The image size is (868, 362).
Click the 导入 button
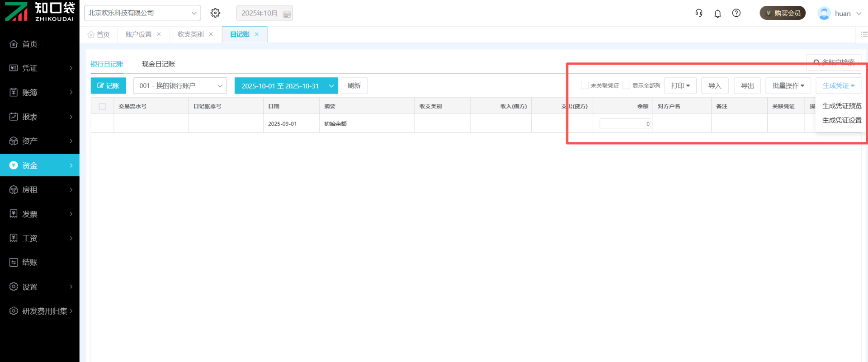[x=714, y=86]
